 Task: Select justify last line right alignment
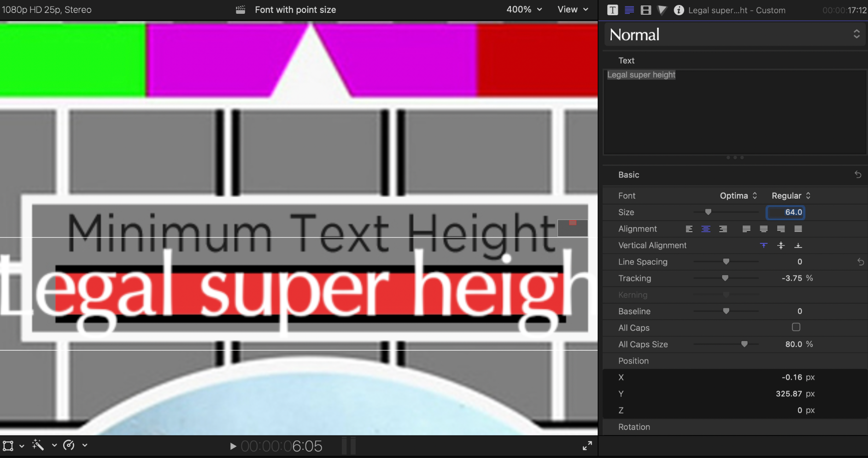(x=781, y=229)
